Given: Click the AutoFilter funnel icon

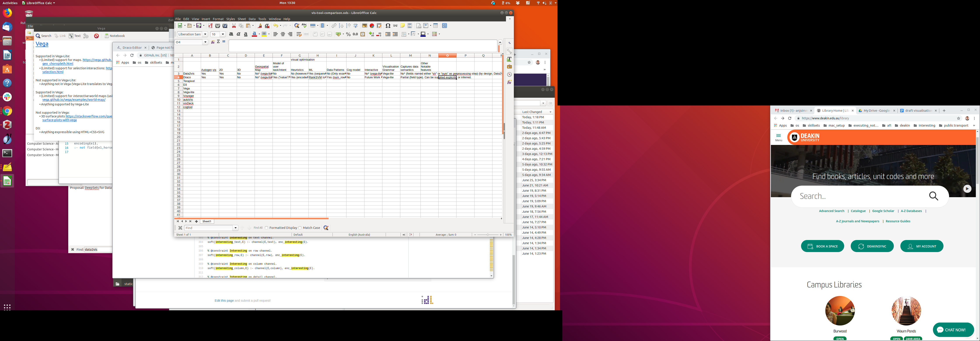Looking at the screenshot, I should click(x=356, y=26).
